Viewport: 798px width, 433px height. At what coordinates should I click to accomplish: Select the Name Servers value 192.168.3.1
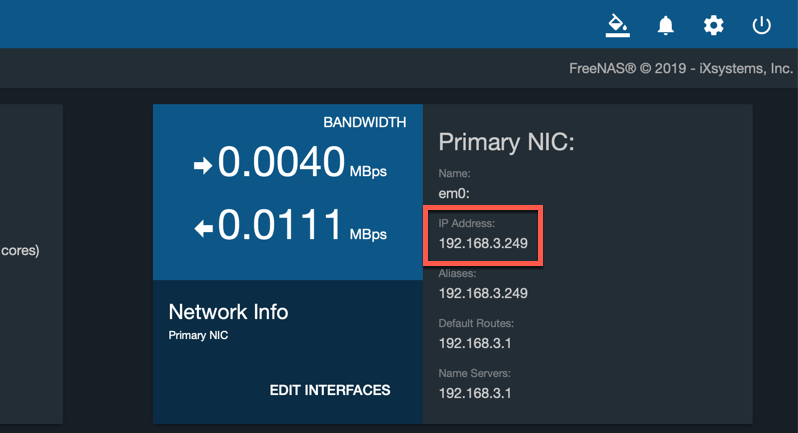(475, 393)
